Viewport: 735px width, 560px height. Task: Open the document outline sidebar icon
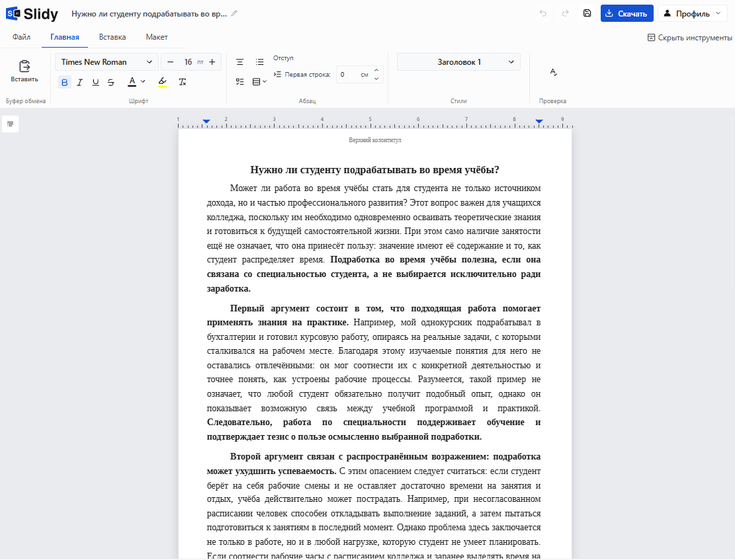(x=11, y=124)
